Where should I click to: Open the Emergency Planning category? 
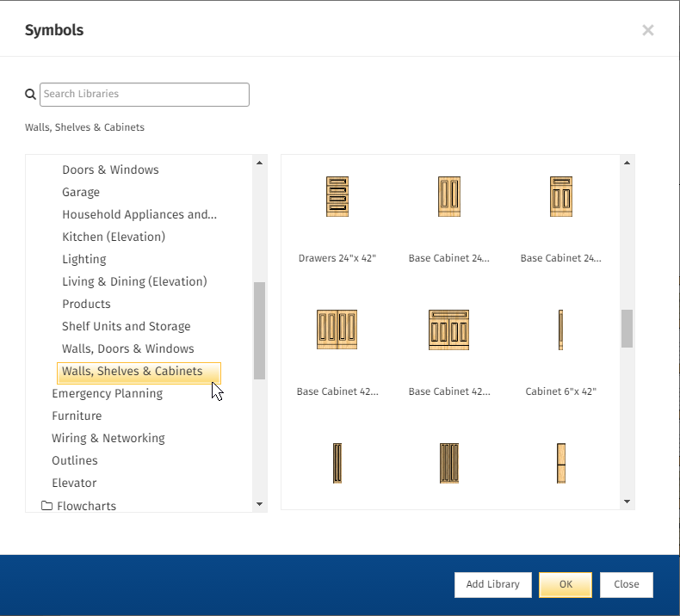point(107,394)
